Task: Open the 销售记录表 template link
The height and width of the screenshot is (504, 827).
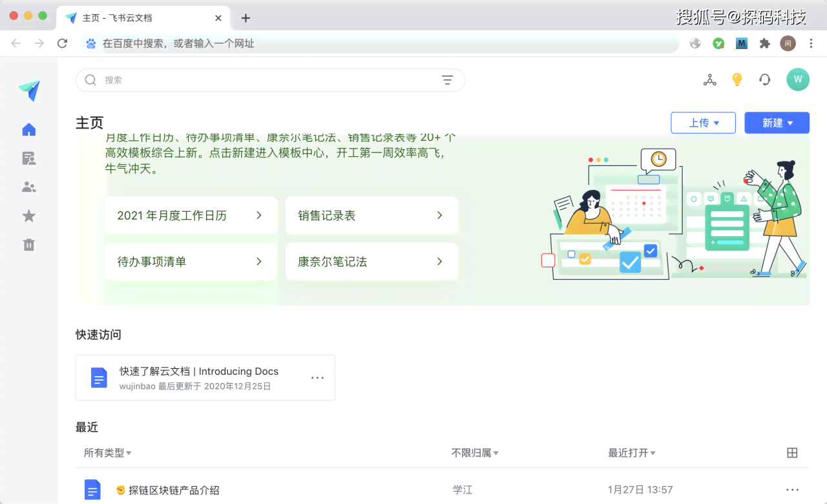Action: pyautogui.click(x=372, y=215)
